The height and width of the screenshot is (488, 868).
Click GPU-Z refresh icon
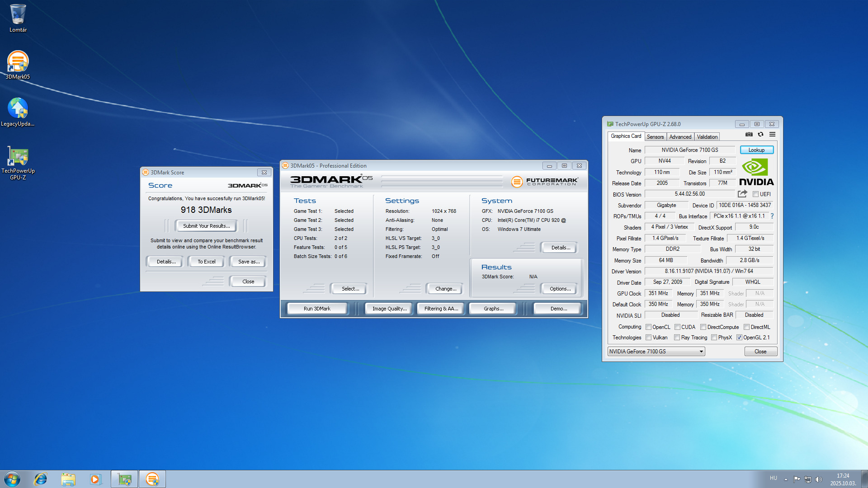(x=760, y=134)
